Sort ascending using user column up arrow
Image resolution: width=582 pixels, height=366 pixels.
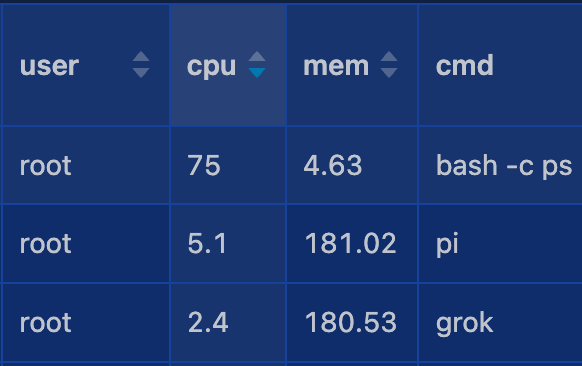pos(141,57)
